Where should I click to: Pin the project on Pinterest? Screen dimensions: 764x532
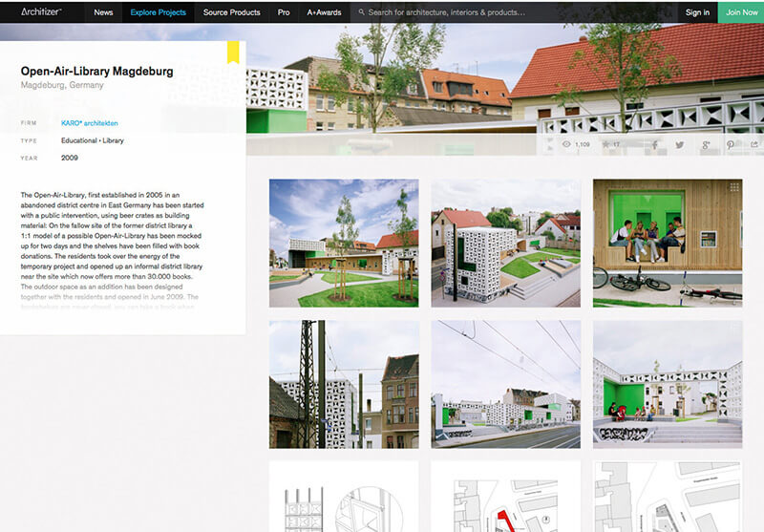(731, 144)
